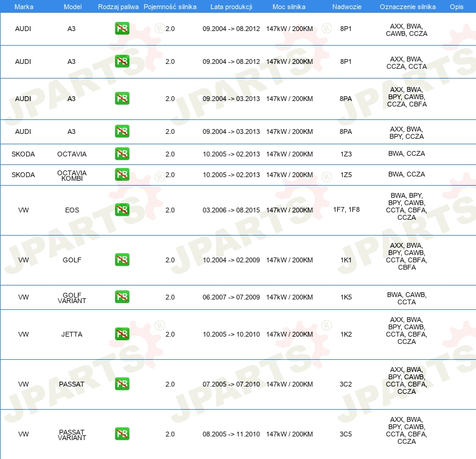
Task: Click the petrol fuel icon in the GOLF VARIANT row
Action: pyautogui.click(x=122, y=297)
